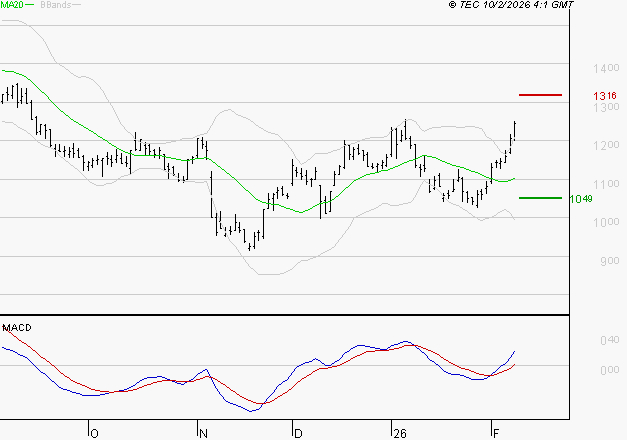
Task: Click the 1400 price axis label
Action: click(x=606, y=68)
